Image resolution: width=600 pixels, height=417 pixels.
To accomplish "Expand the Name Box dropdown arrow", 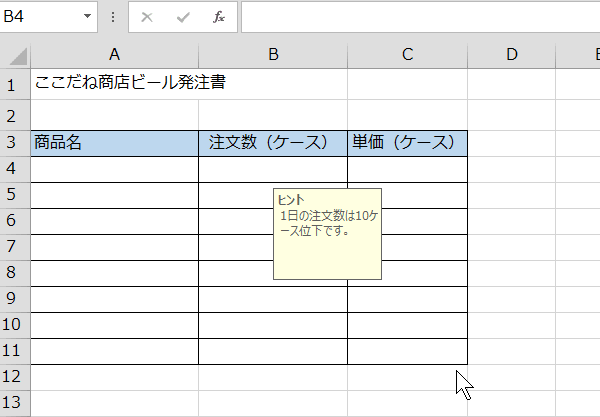I will (88, 17).
